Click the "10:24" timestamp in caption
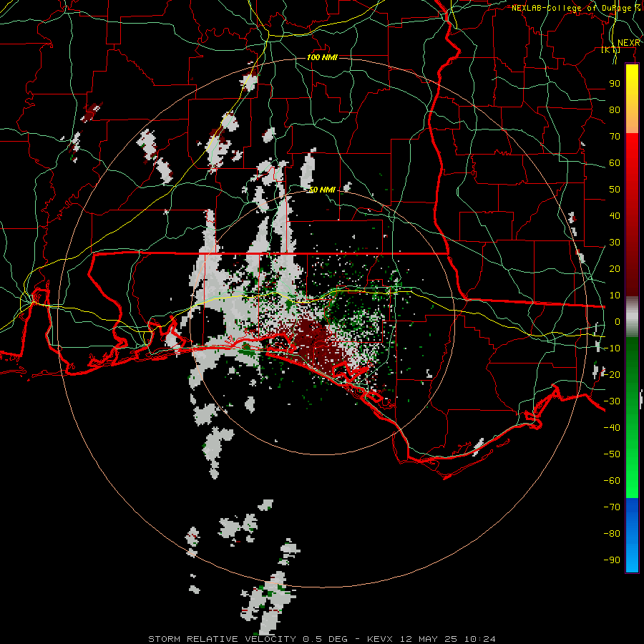The image size is (644, 644). (x=479, y=639)
